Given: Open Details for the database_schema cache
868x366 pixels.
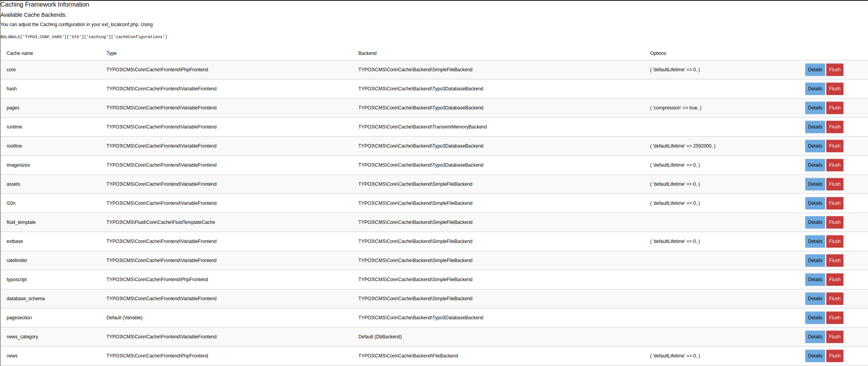Looking at the screenshot, I should [815, 299].
